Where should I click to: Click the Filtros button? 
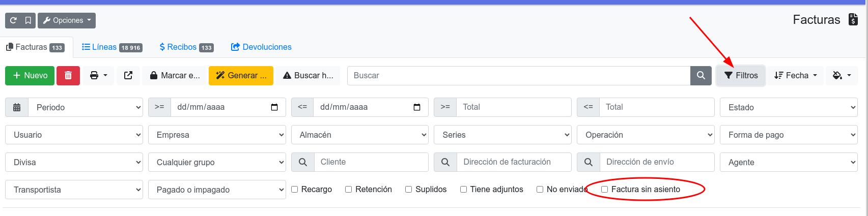[x=741, y=76]
